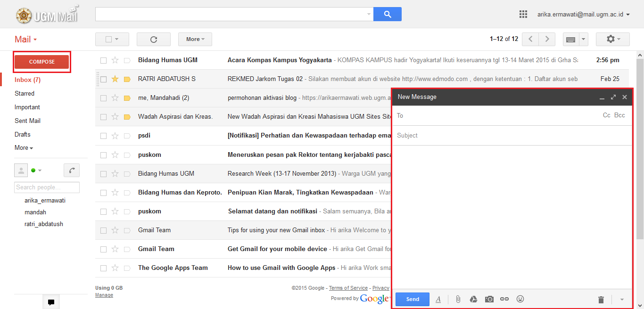Select the me, Mandahadi email checkbox

pyautogui.click(x=103, y=98)
